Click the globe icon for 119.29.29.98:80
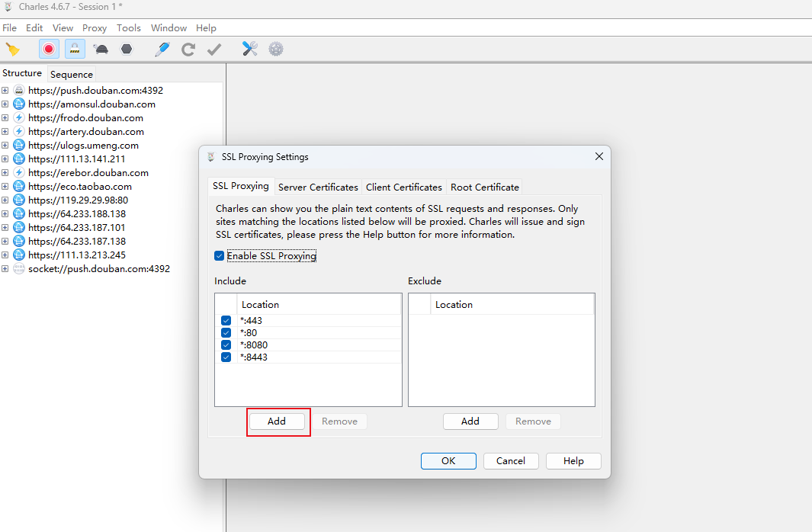The height and width of the screenshot is (532, 812). coord(19,200)
